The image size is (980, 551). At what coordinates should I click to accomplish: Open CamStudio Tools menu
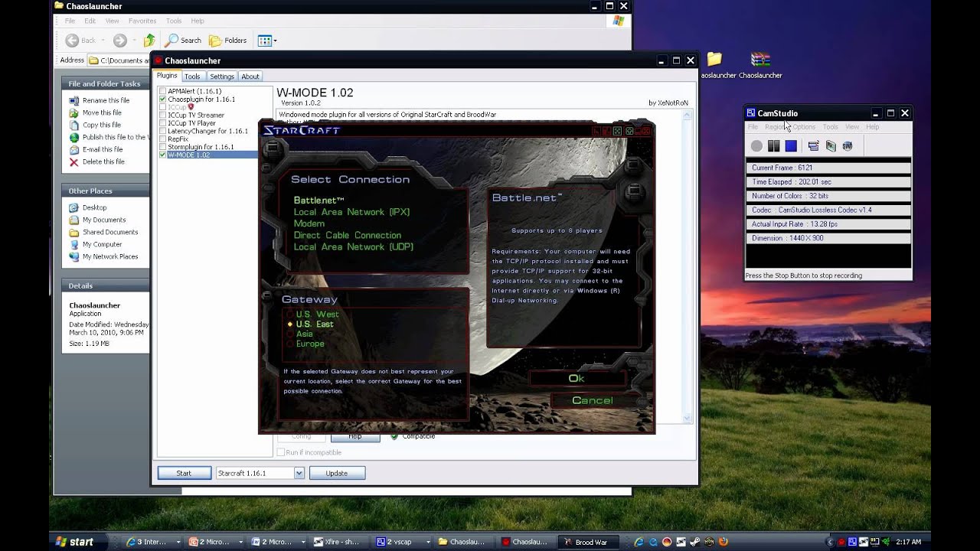coord(830,127)
